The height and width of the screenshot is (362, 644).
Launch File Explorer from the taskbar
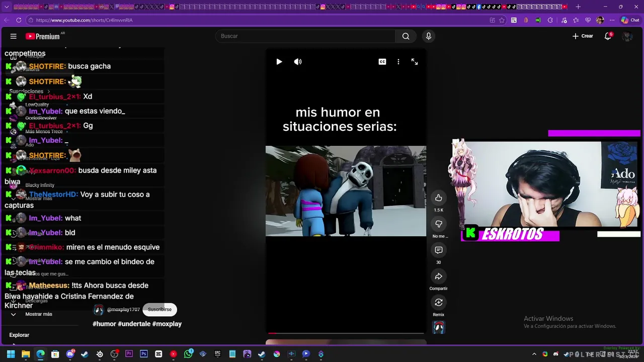(26, 354)
